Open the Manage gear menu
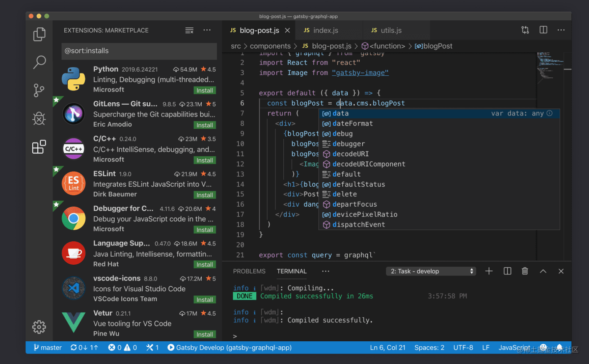589x364 pixels. click(39, 327)
